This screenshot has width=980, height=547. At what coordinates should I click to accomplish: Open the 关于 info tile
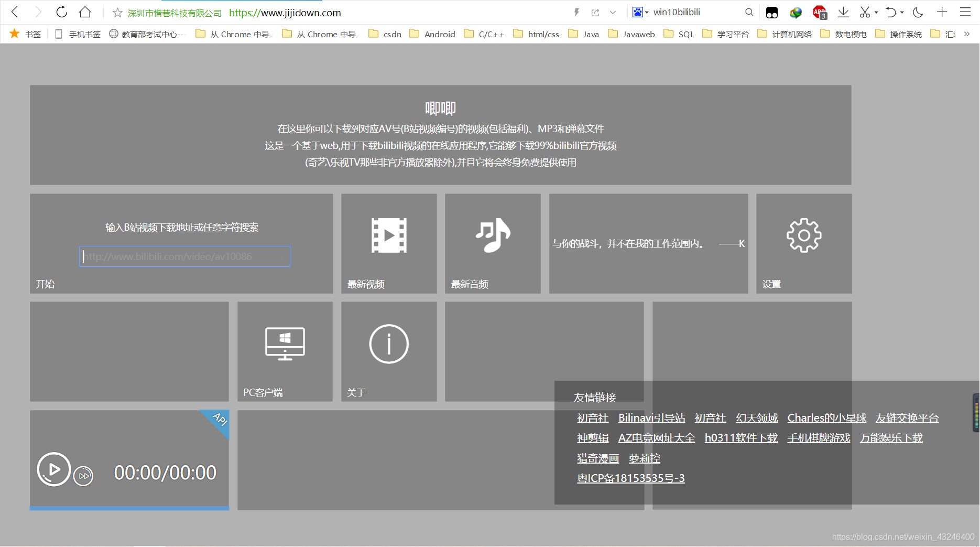pyautogui.click(x=389, y=351)
